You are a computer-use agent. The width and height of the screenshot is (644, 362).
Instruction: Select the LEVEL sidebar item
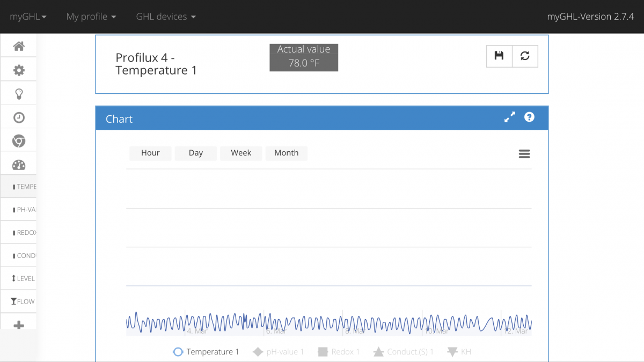(x=19, y=278)
